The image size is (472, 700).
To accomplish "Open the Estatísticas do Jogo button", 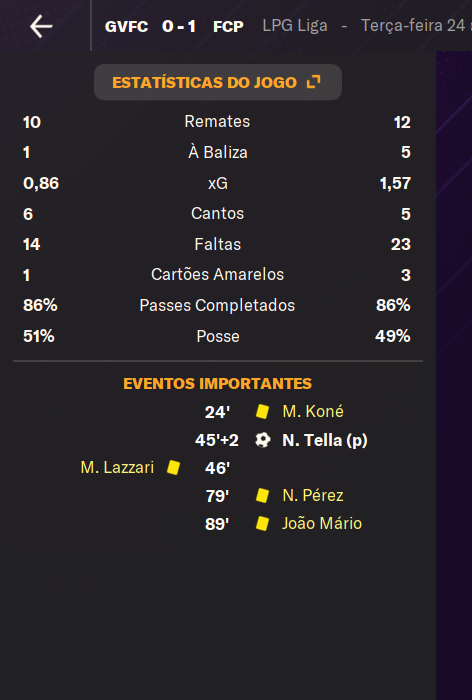I will [x=218, y=82].
